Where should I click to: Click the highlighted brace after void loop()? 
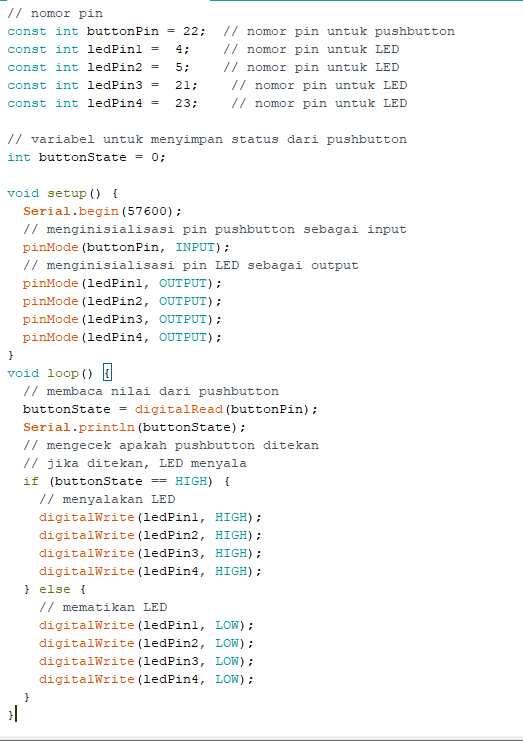(x=107, y=373)
